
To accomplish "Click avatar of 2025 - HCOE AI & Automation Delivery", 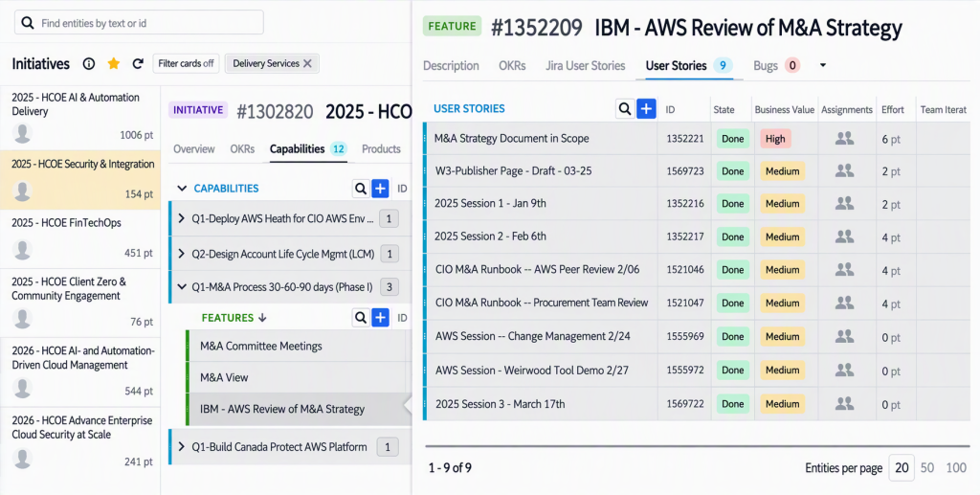I will click(x=23, y=133).
